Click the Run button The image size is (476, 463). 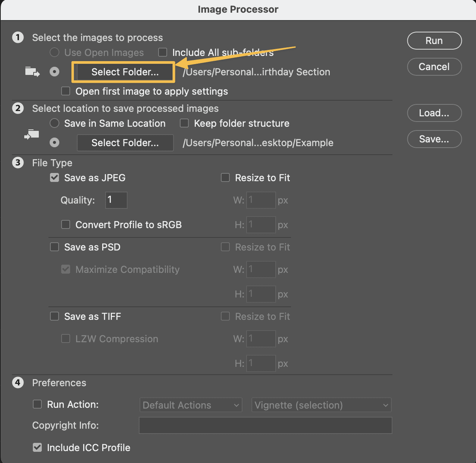(x=434, y=41)
